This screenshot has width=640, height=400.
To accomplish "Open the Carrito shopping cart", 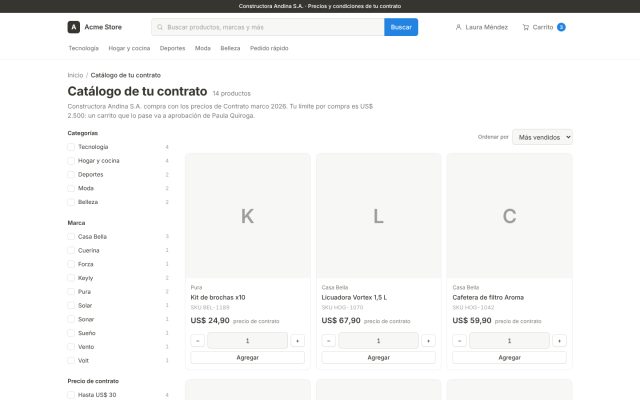I will click(x=544, y=27).
